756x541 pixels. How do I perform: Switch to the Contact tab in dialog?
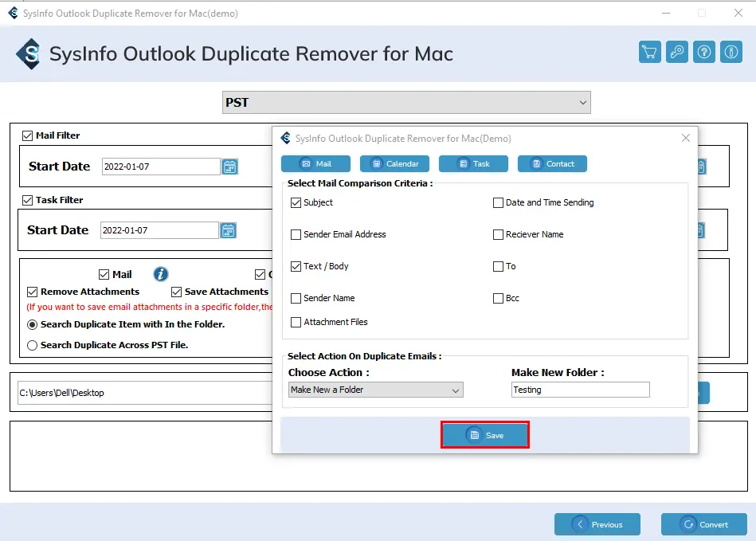tap(552, 164)
